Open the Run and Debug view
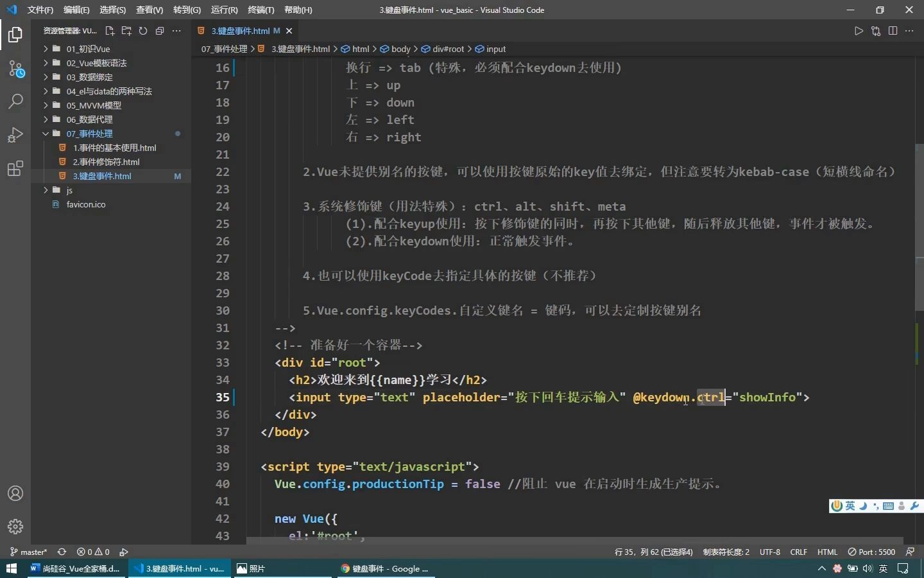924x578 pixels. [15, 135]
